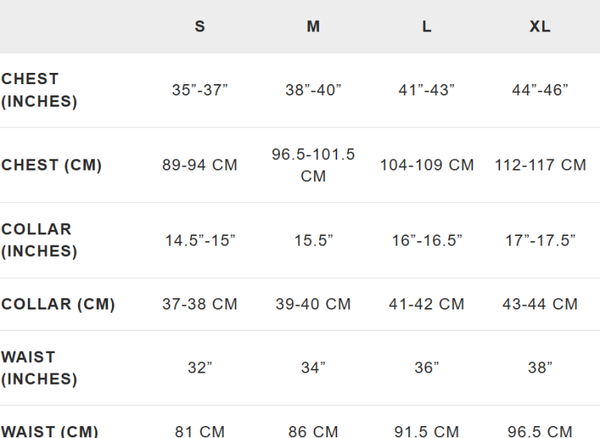
Task: Click the 41-42 CM collar cell
Action: pos(427,304)
